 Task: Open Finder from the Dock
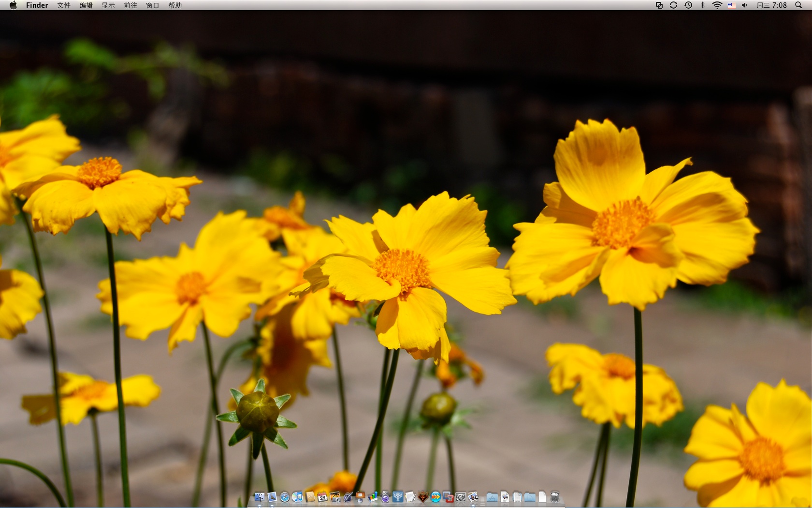260,497
